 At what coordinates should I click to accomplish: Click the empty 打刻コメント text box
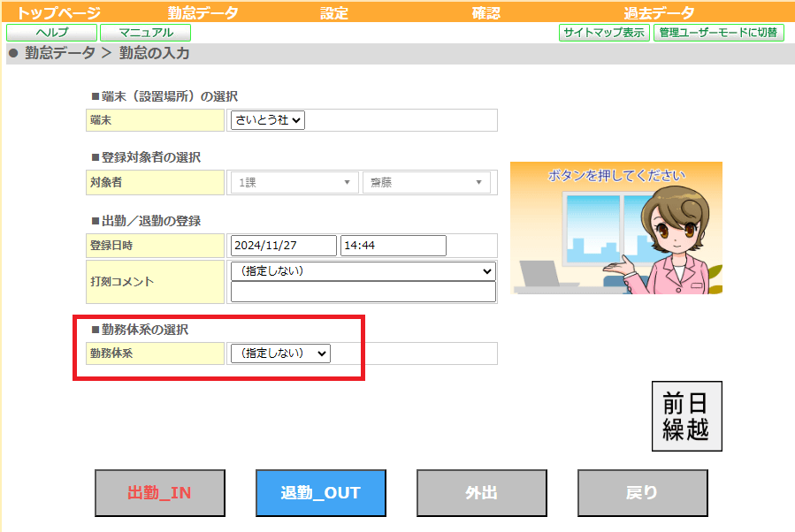(x=363, y=292)
